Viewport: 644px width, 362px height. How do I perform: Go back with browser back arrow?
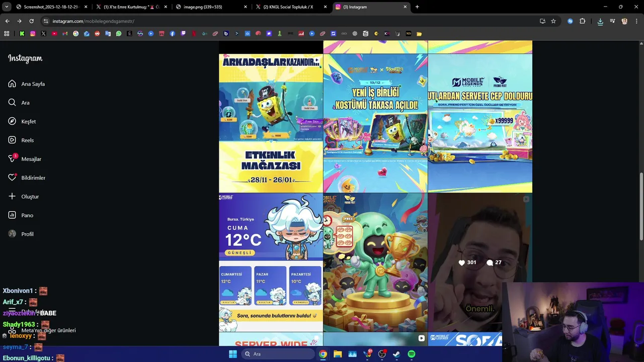pos(7,21)
